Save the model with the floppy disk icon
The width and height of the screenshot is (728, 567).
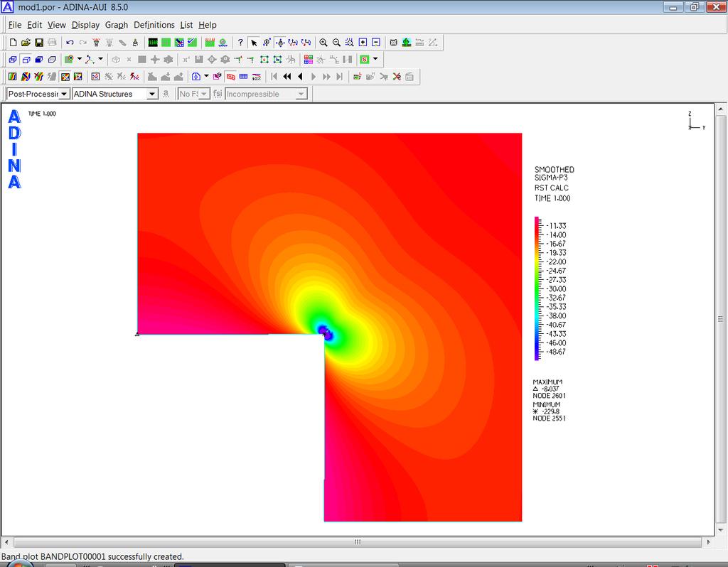39,43
